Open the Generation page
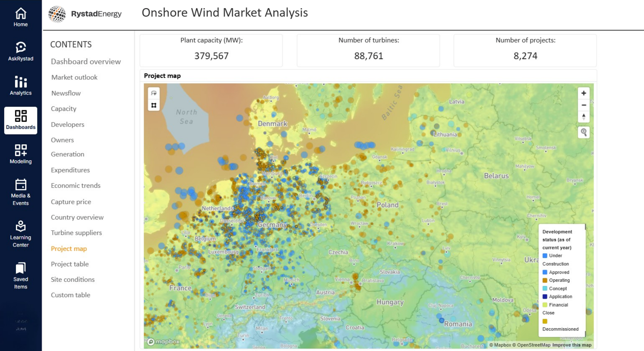644x351 pixels. (68, 154)
